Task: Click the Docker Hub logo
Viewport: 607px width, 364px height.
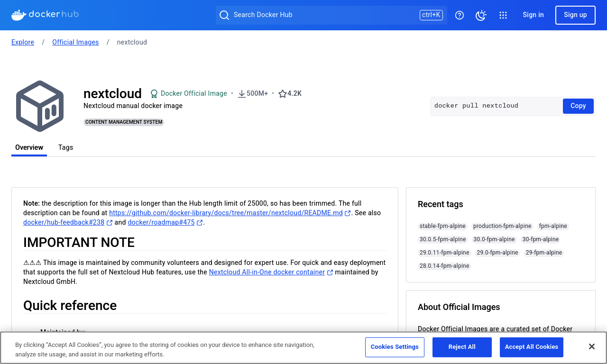Action: (x=45, y=15)
